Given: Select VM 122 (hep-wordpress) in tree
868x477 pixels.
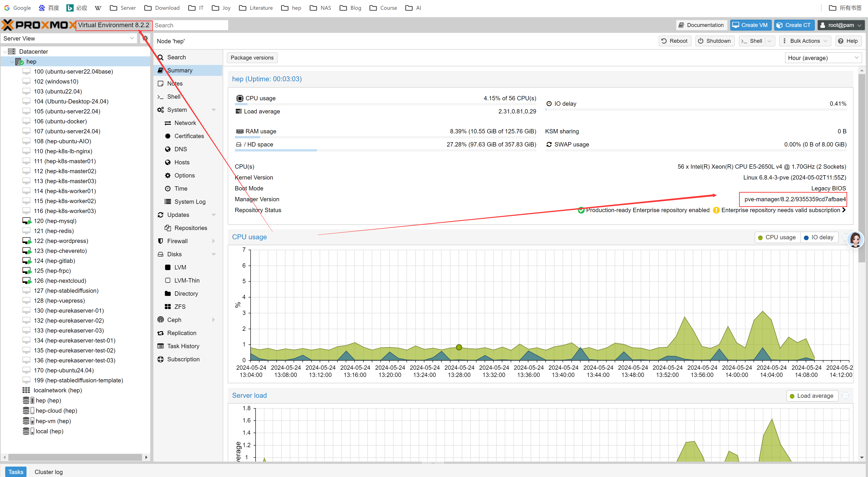Looking at the screenshot, I should 61,241.
